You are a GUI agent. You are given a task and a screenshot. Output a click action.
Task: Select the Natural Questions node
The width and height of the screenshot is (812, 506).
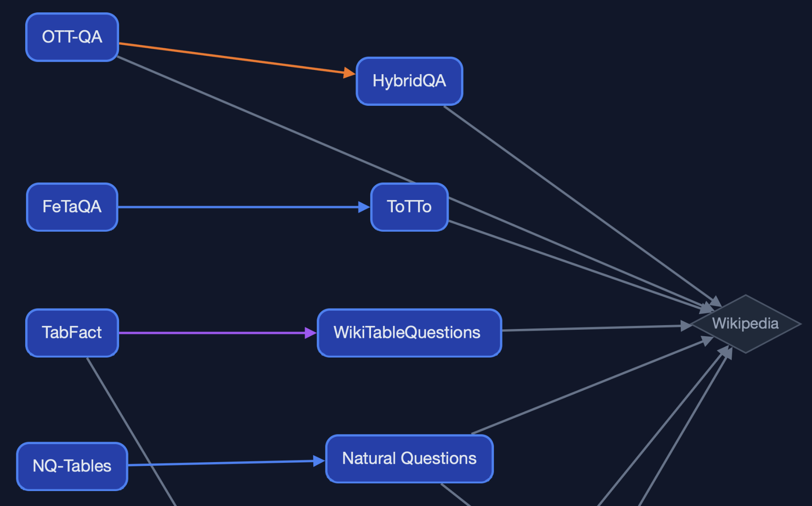coord(409,459)
